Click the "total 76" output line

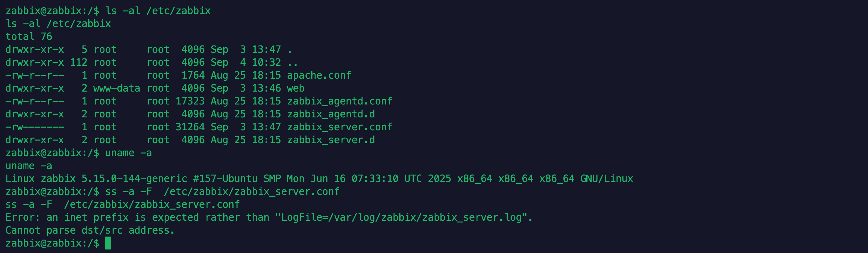tap(29, 36)
